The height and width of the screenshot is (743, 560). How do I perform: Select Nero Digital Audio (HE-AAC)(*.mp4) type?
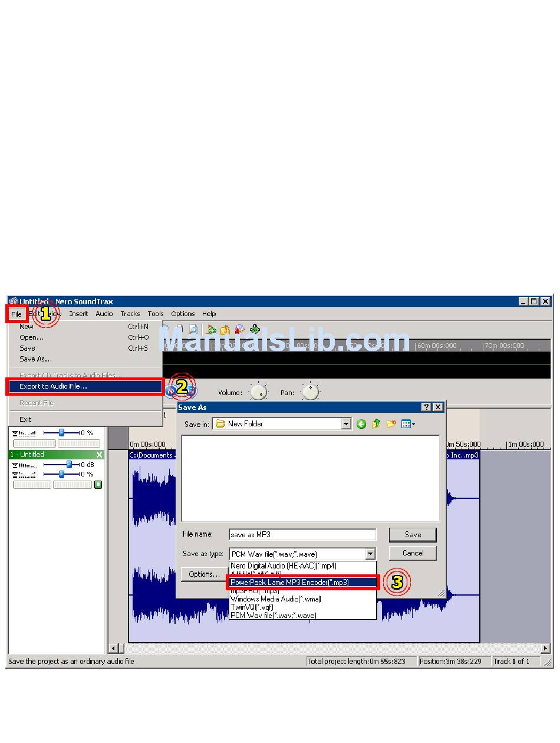click(302, 566)
